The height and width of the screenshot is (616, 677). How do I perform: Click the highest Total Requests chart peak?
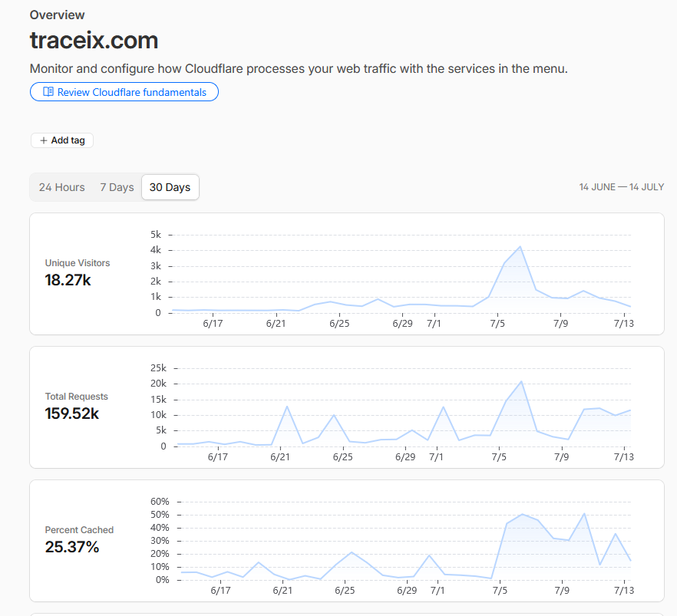point(521,381)
